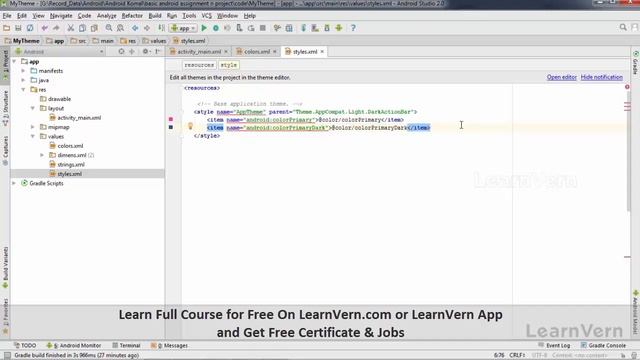Open the app run configuration dropdown
This screenshot has width=640, height=360.
click(x=183, y=28)
